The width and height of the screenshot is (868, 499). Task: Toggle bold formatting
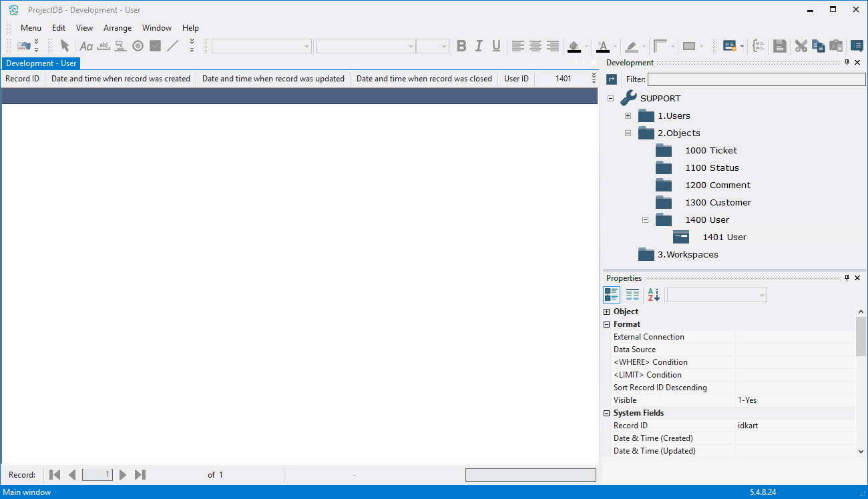pyautogui.click(x=461, y=46)
